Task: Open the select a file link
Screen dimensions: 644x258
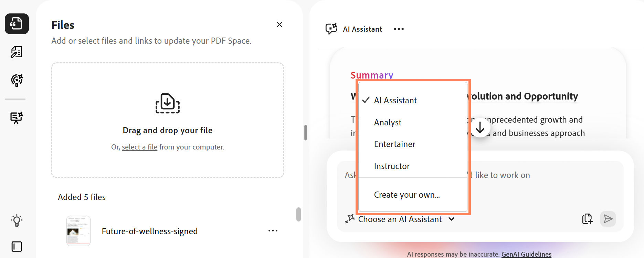Action: tap(139, 147)
